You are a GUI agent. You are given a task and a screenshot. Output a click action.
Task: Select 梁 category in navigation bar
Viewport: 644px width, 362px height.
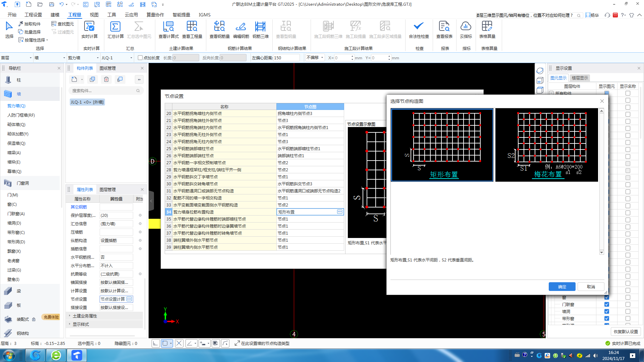coord(30,291)
